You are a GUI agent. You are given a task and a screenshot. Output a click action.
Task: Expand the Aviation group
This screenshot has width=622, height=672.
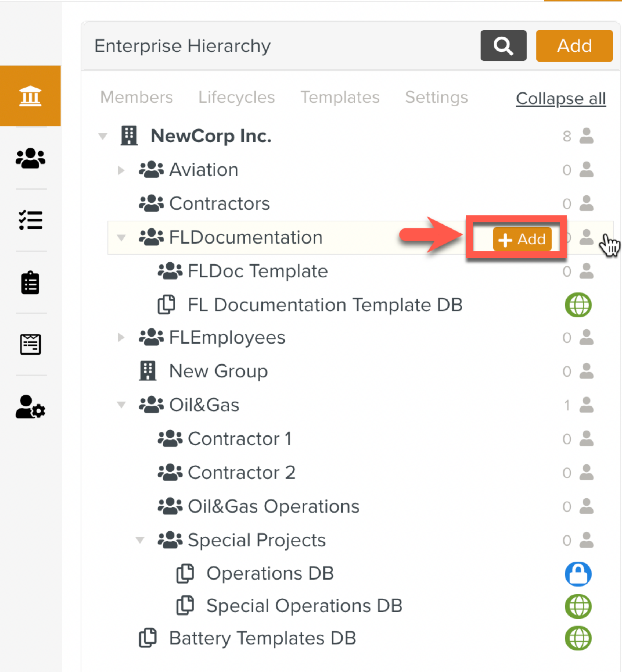(x=121, y=170)
